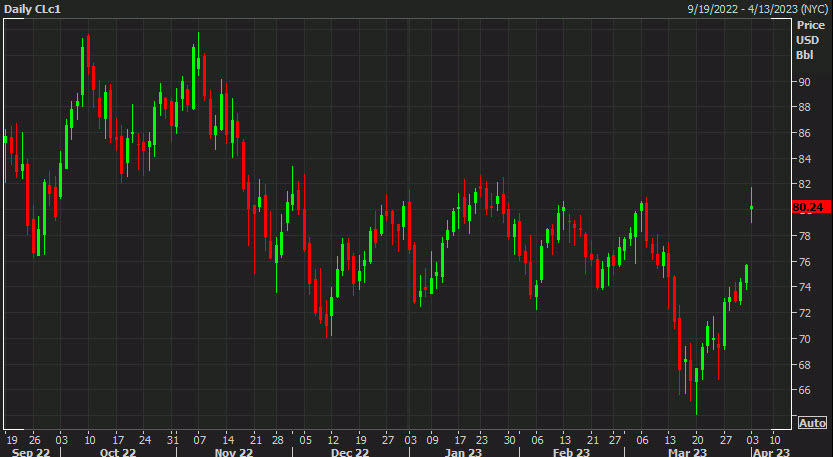Click the 82 price axis value
The height and width of the screenshot is (457, 833).
(804, 184)
